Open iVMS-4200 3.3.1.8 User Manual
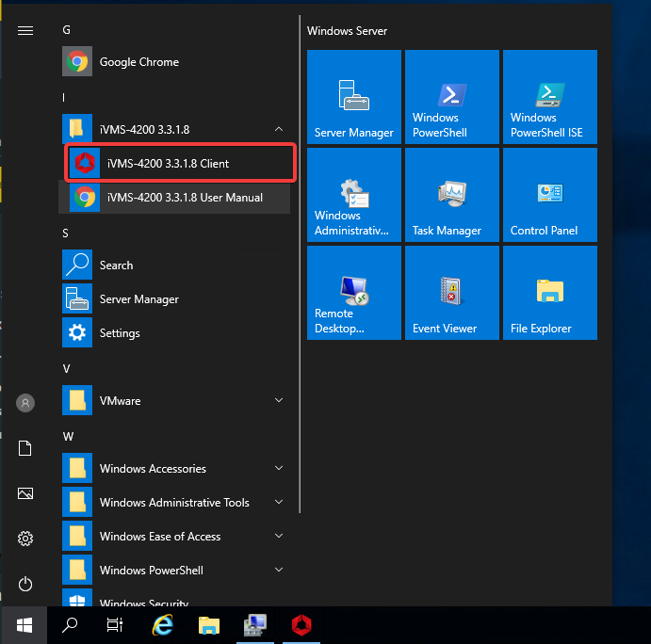Viewport: 651px width, 644px height. [185, 198]
